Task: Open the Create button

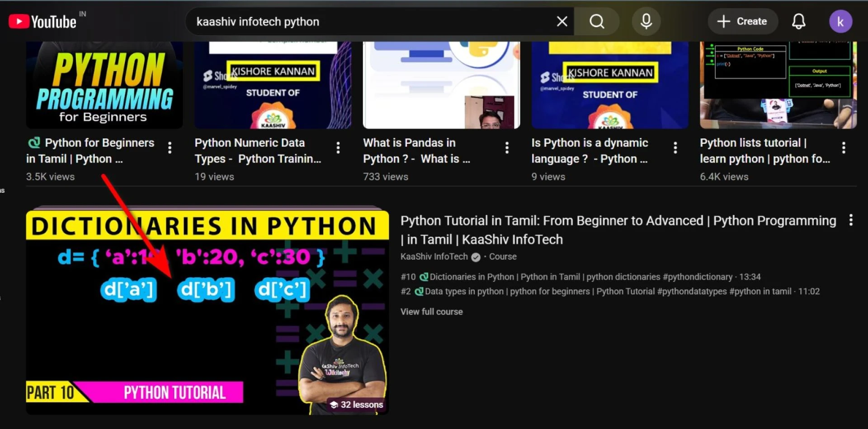Action: point(742,21)
